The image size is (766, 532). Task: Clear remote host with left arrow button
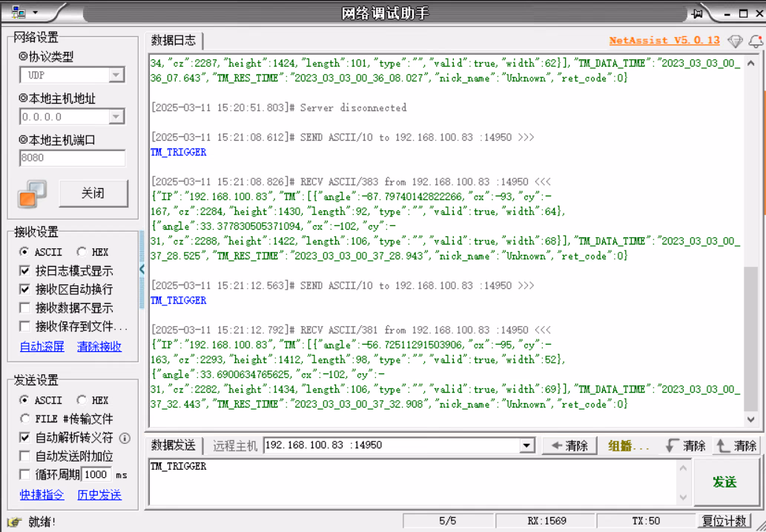click(x=569, y=445)
